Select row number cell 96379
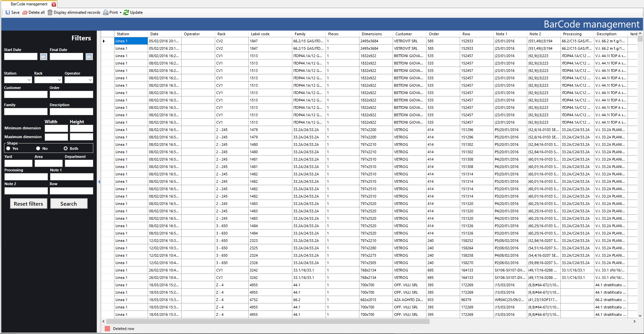Viewport: 644px width, 334px height. [477, 300]
